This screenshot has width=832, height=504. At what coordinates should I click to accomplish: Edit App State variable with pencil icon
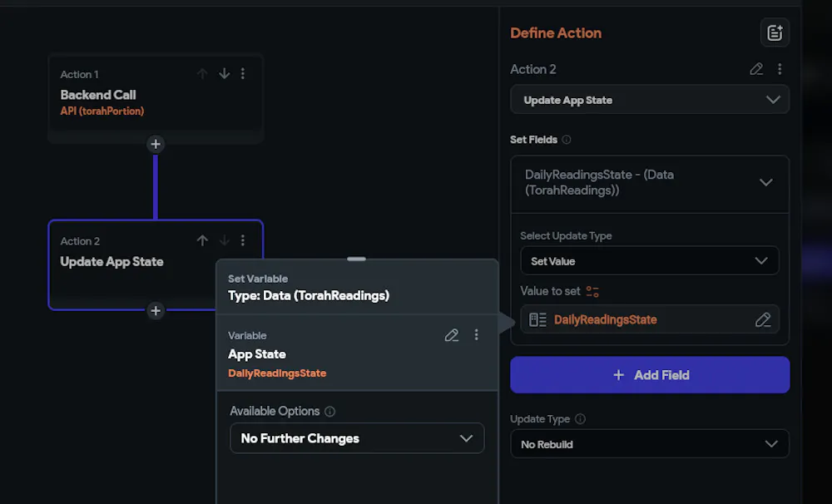pyautogui.click(x=452, y=335)
